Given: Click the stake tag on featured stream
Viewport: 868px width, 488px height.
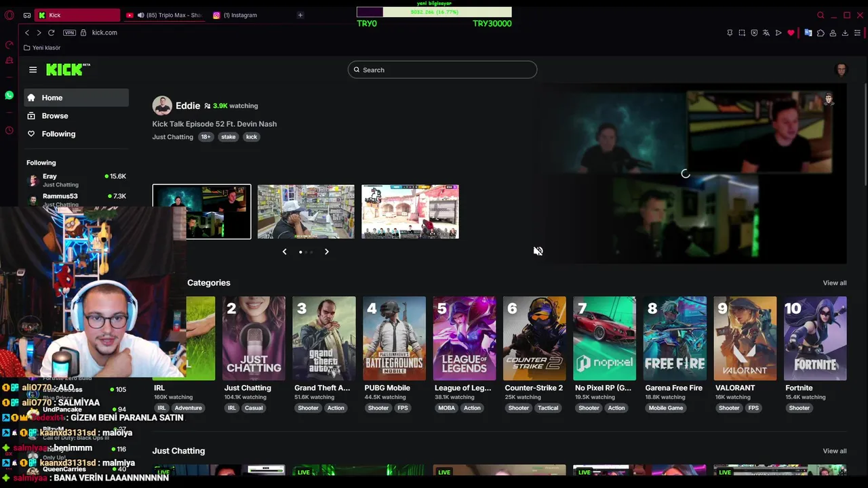Looking at the screenshot, I should pyautogui.click(x=229, y=137).
